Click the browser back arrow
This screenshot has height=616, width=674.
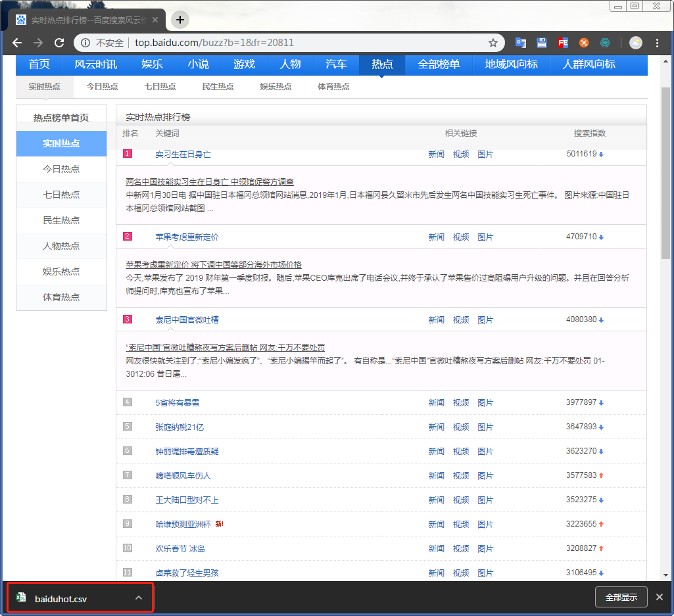17,43
